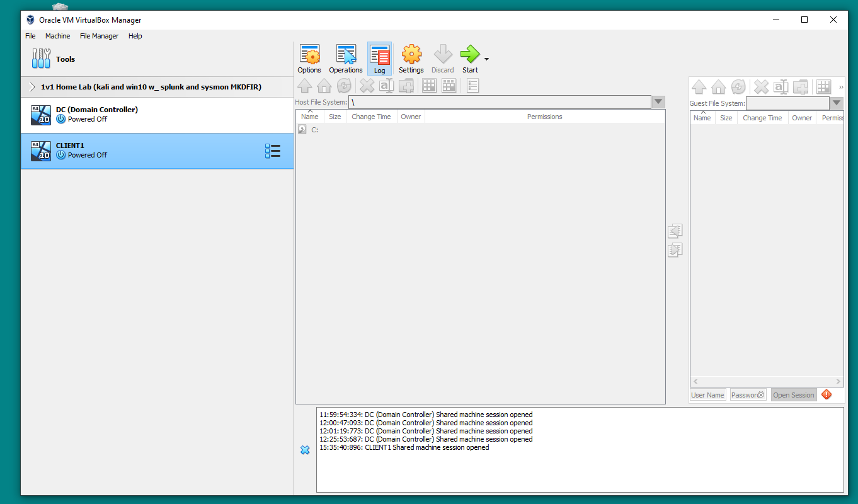Image resolution: width=858 pixels, height=504 pixels.
Task: Select the Tools item in sidebar
Action: (157, 59)
